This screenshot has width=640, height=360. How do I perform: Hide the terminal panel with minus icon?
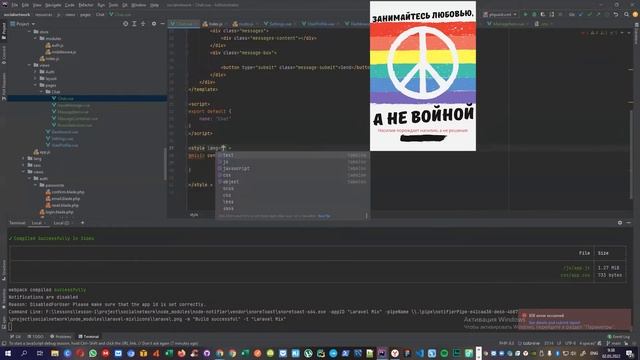click(629, 223)
